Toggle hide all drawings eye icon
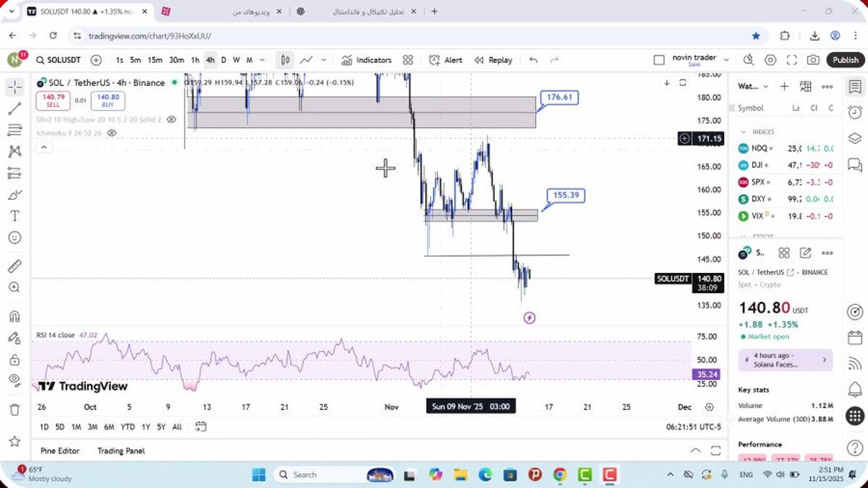Screen dimensions: 868x488 point(14,380)
